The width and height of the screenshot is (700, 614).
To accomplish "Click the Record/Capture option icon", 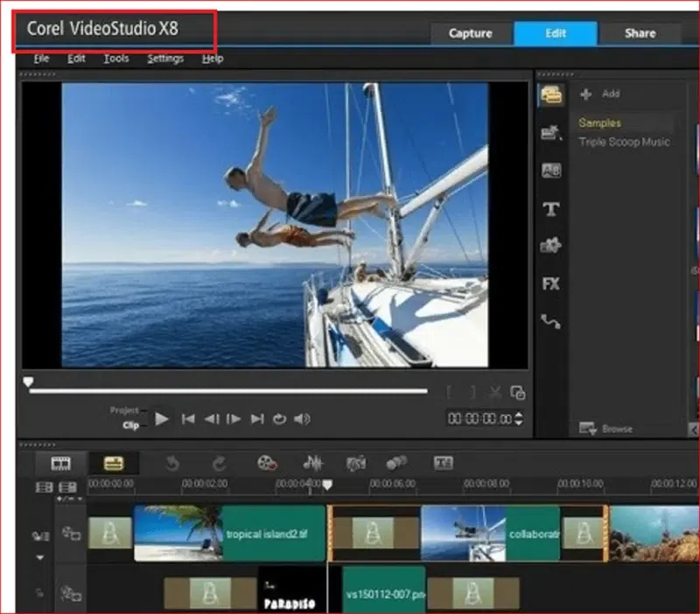I will pyautogui.click(x=268, y=463).
